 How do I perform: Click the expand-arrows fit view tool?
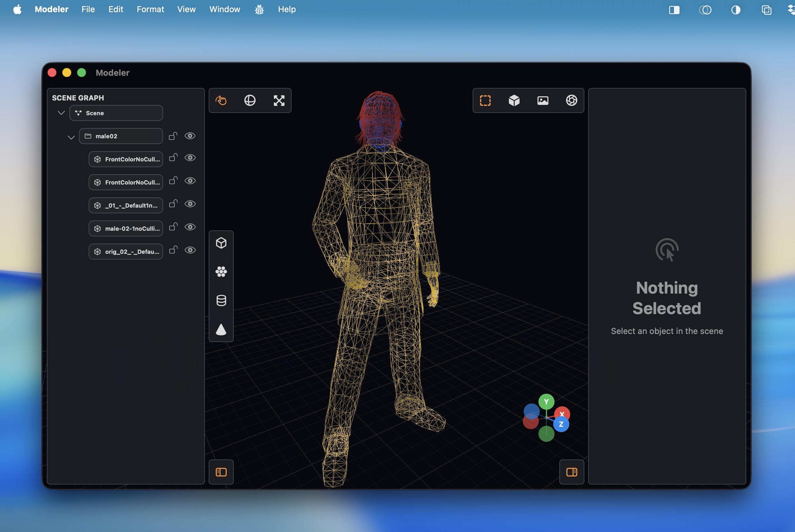click(x=279, y=100)
